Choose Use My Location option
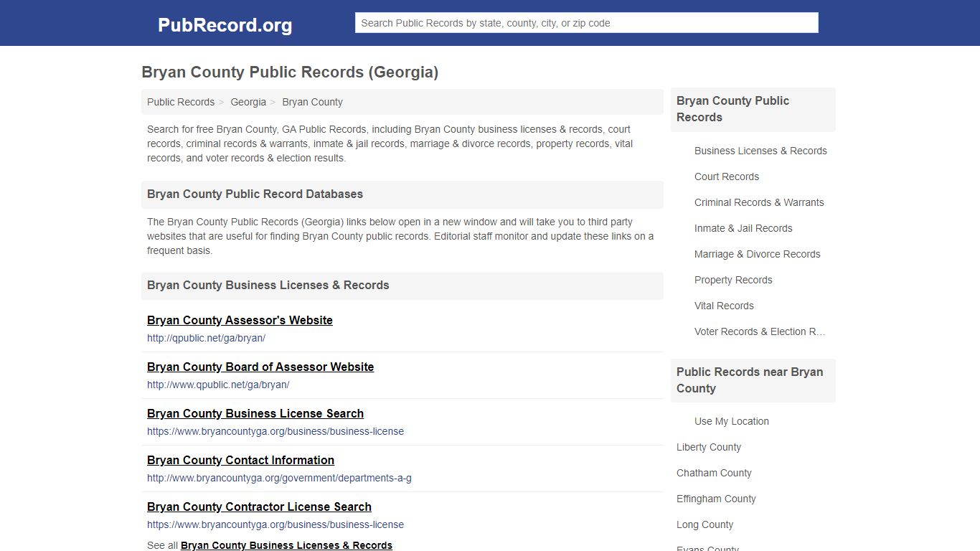Viewport: 980px width, 551px height. coord(732,421)
